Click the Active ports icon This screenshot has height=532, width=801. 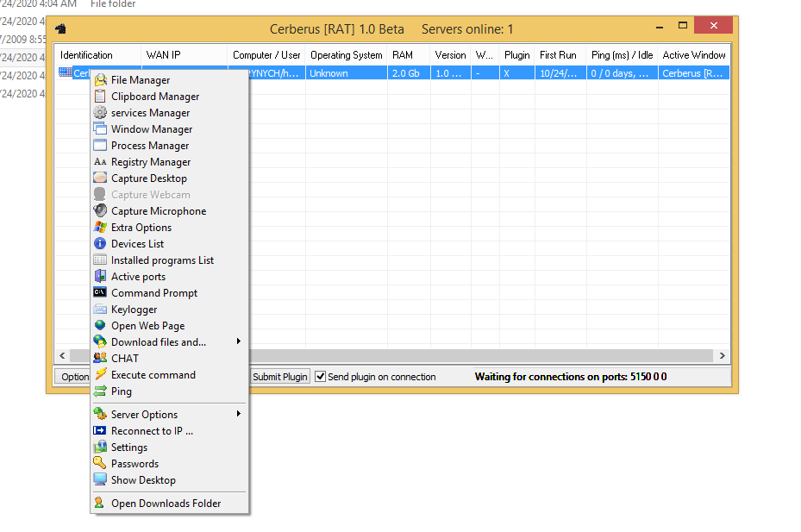[x=100, y=277]
